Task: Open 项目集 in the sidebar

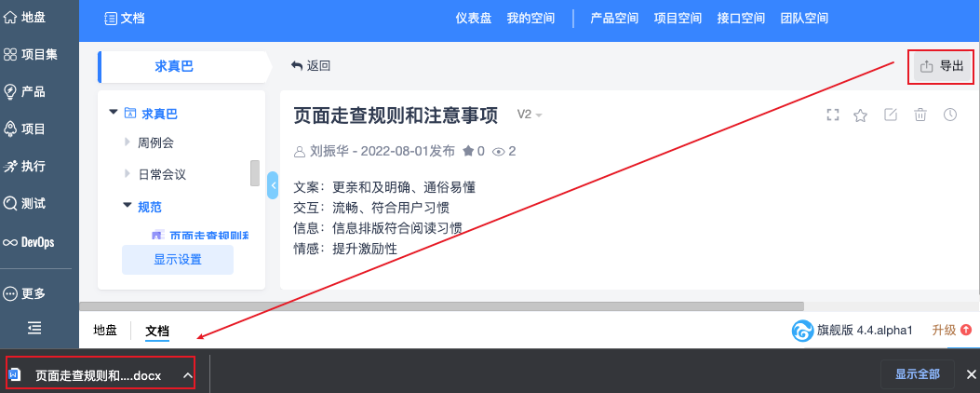Action: coord(30,54)
